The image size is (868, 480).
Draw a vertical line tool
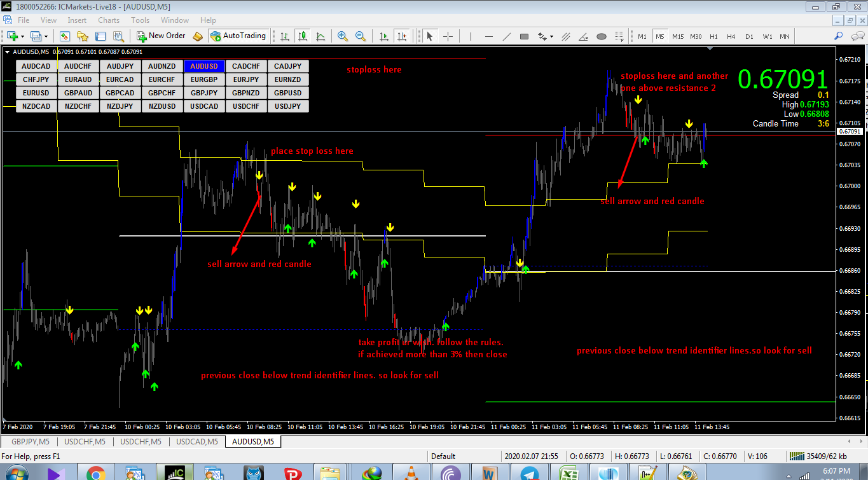(471, 36)
